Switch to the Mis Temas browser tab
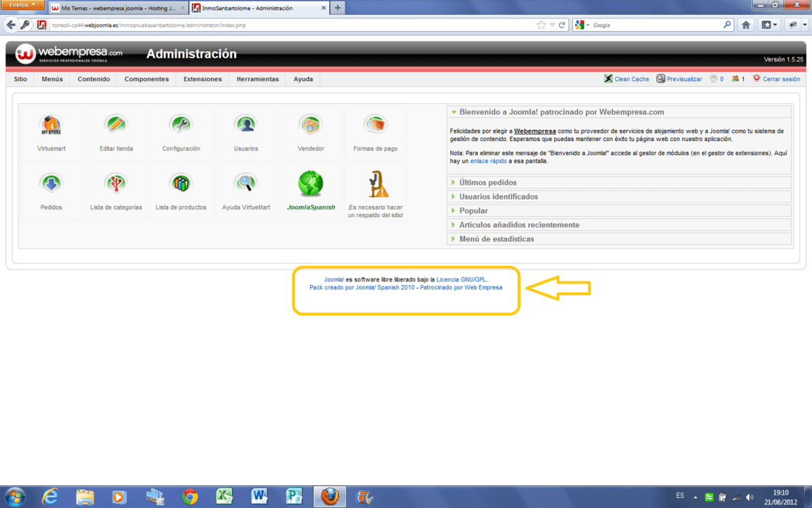The height and width of the screenshot is (508, 812). 118,8
